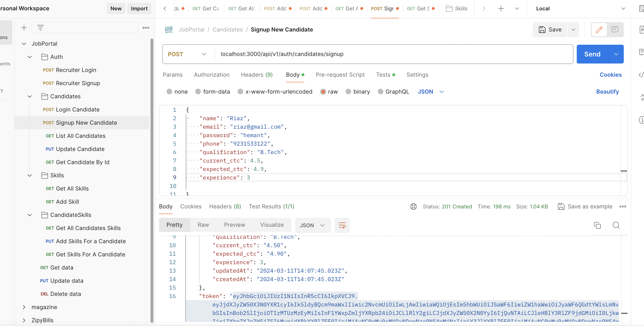644x326 pixels.
Task: Choose the binary body option
Action: tap(348, 92)
